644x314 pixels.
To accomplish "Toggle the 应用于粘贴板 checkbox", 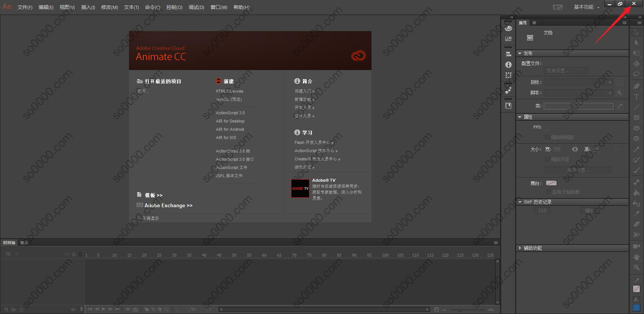I will click(548, 192).
